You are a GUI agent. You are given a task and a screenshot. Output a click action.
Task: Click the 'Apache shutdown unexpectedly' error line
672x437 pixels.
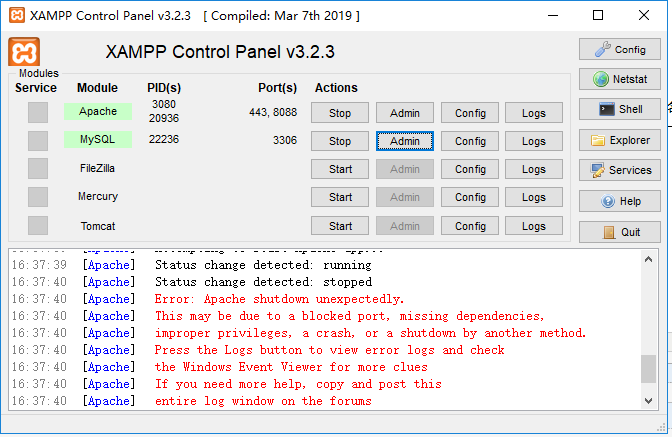(x=279, y=299)
